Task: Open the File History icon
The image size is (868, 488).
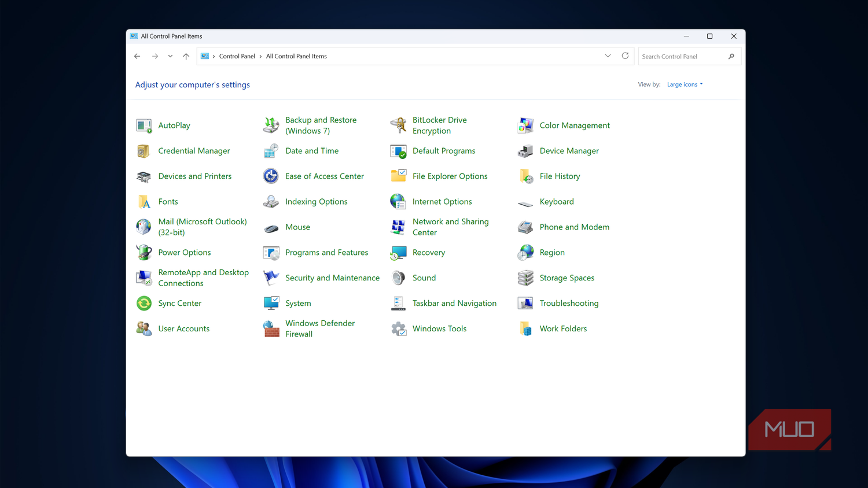Action: click(525, 176)
